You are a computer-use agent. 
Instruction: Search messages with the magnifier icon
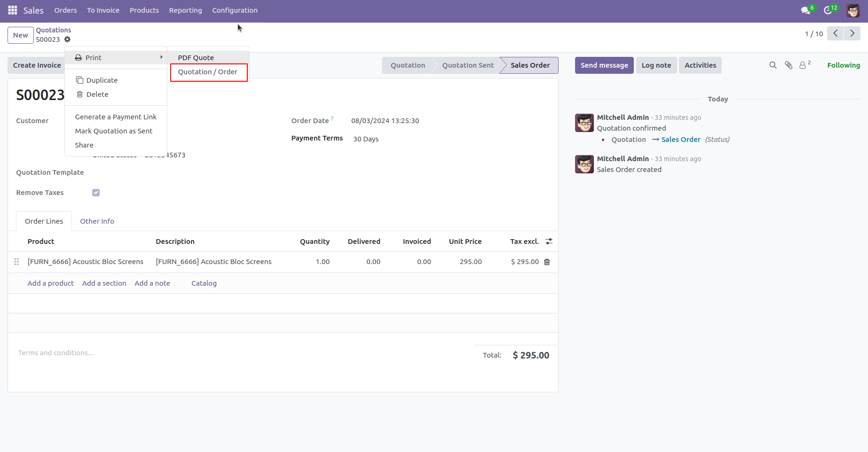[773, 65]
